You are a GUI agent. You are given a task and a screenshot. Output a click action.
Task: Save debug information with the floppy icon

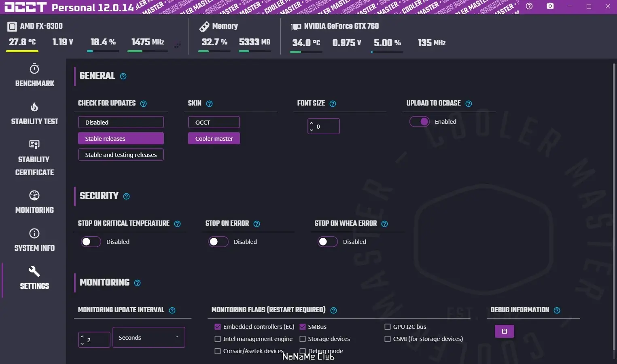click(505, 331)
